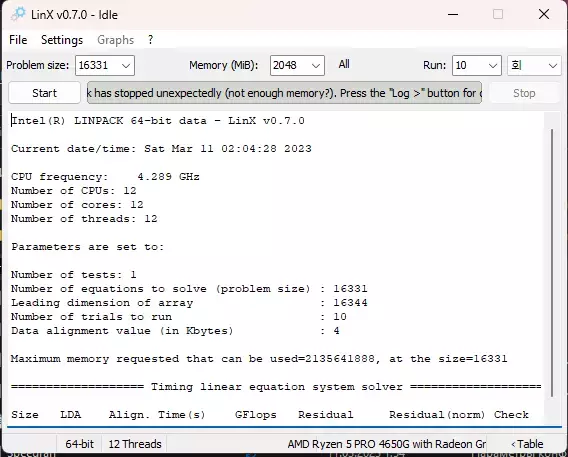
Task: Click the 'Data alignment value (in Kbytes)' line
Action: click(175, 331)
